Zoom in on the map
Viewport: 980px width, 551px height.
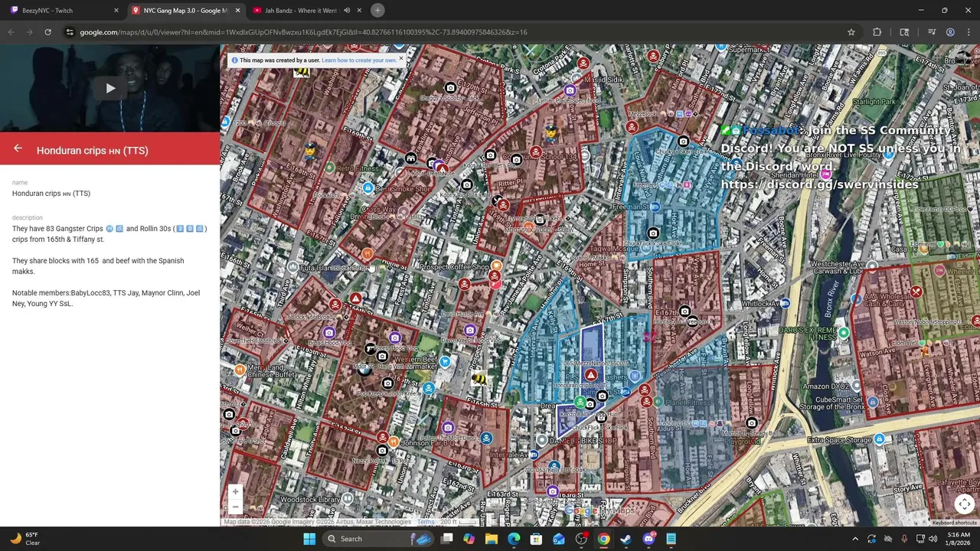[235, 492]
